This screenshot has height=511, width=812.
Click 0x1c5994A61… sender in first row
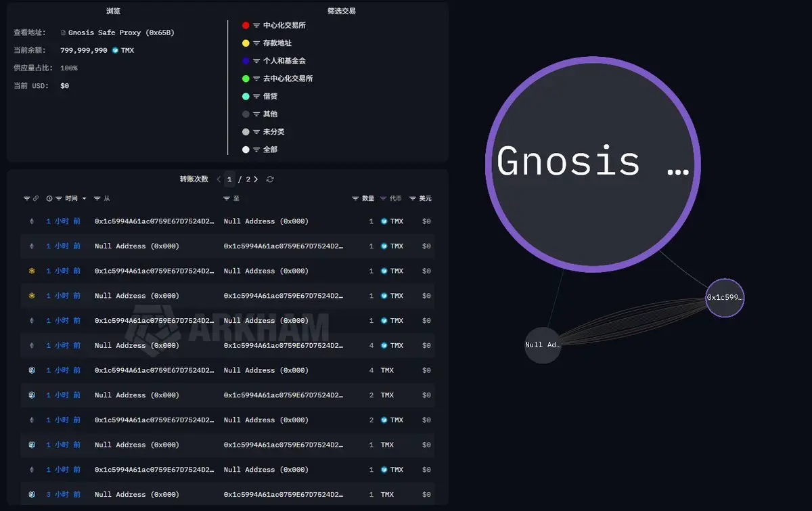155,221
